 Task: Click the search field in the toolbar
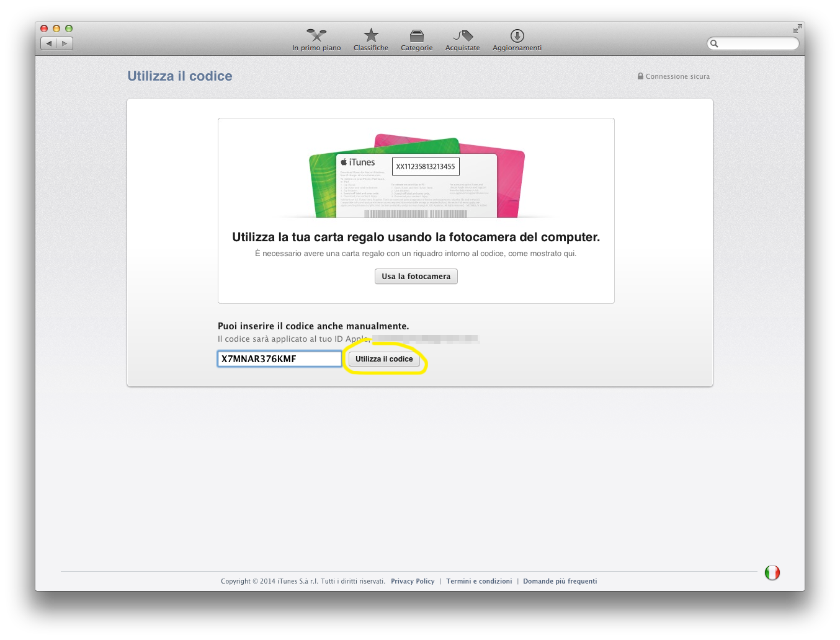click(753, 43)
